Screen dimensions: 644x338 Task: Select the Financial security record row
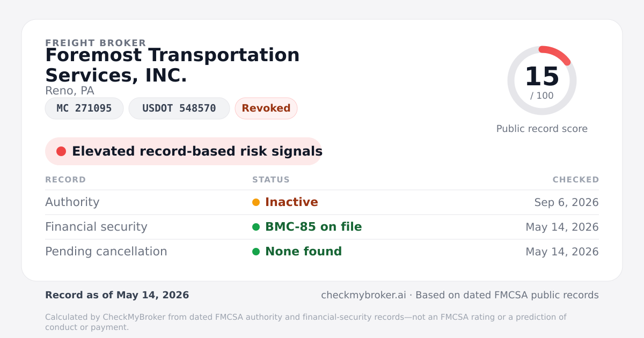pos(322,227)
